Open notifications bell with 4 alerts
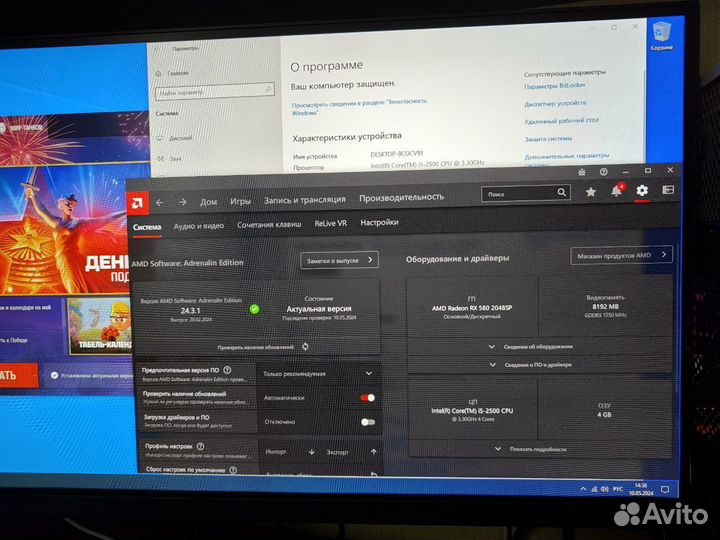The width and height of the screenshot is (720, 540). tap(617, 190)
